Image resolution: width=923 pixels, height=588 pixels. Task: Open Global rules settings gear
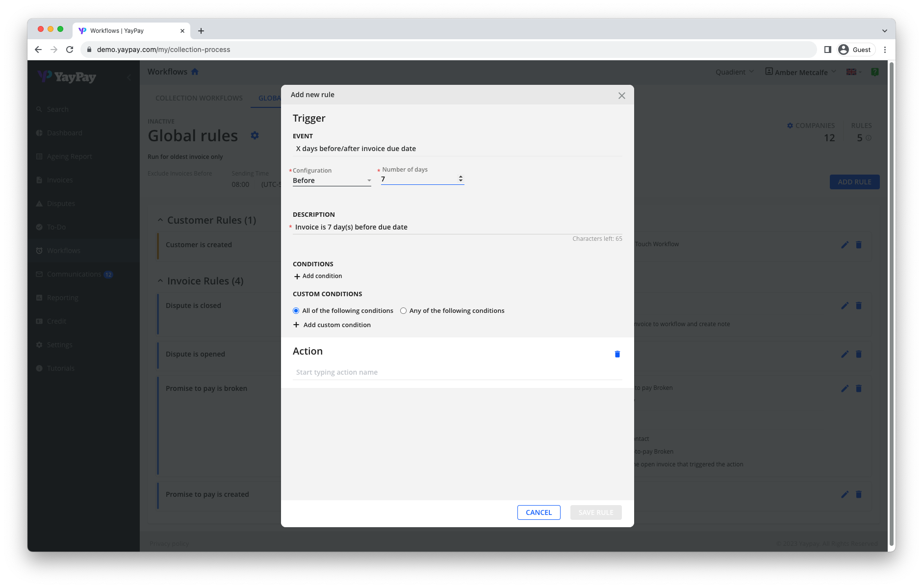click(255, 135)
